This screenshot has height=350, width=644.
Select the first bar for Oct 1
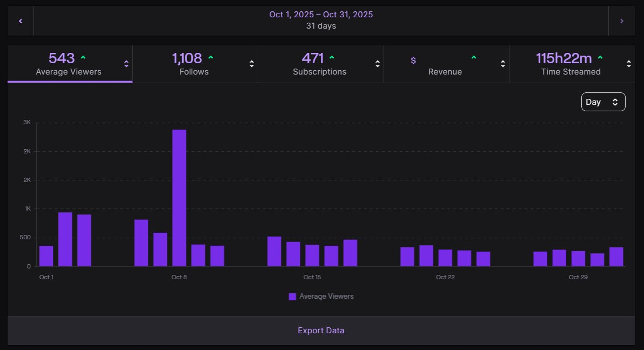click(46, 256)
